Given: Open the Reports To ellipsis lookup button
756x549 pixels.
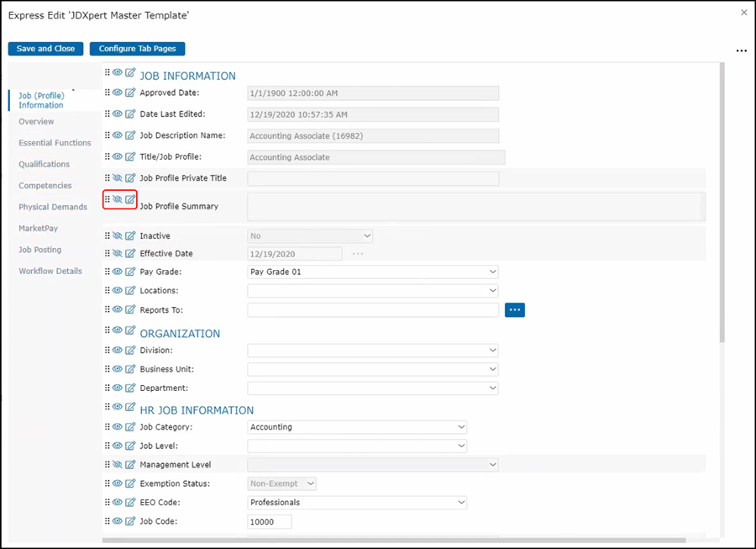Looking at the screenshot, I should pyautogui.click(x=515, y=310).
